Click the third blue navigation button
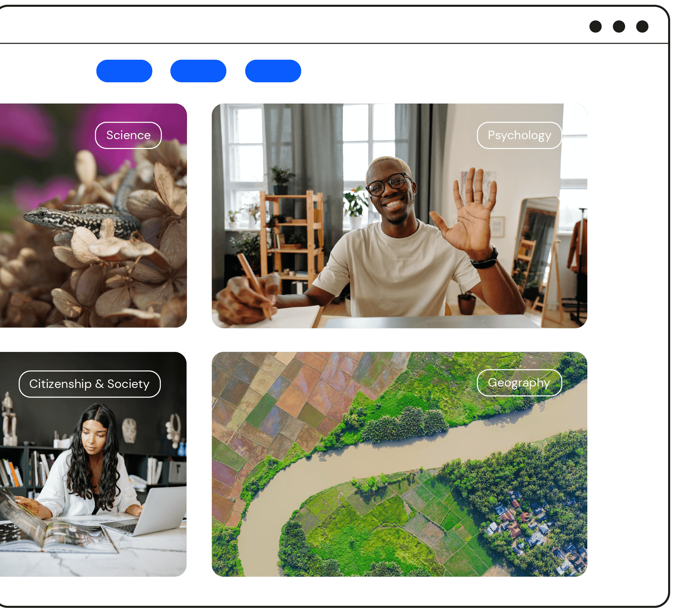 [273, 72]
